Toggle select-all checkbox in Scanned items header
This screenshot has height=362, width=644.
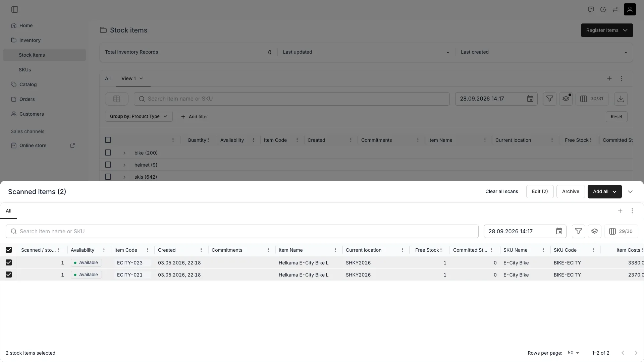[9, 250]
